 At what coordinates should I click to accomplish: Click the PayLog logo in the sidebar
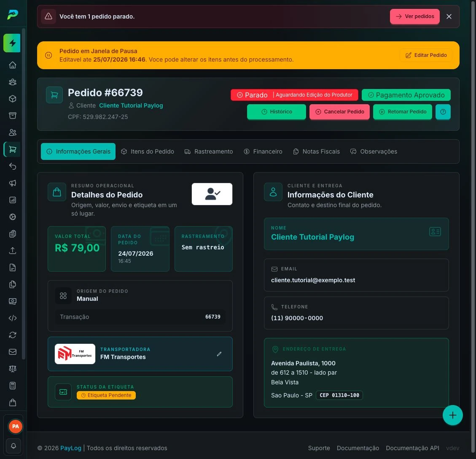point(13,14)
